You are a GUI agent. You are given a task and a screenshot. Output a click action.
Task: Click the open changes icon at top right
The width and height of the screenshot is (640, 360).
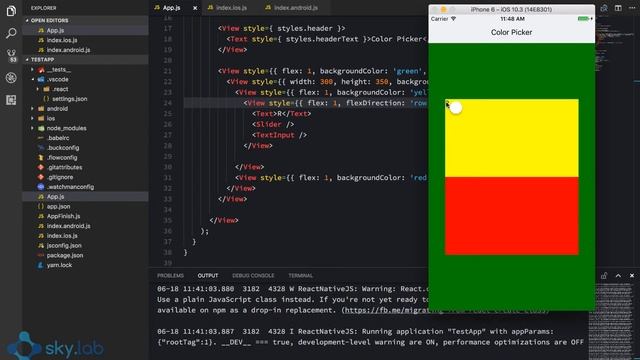(x=604, y=8)
